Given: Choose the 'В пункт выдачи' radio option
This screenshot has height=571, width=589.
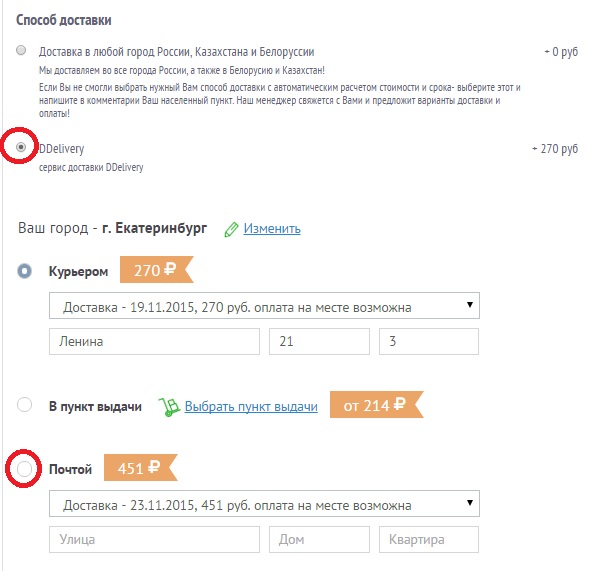Looking at the screenshot, I should click(x=25, y=405).
